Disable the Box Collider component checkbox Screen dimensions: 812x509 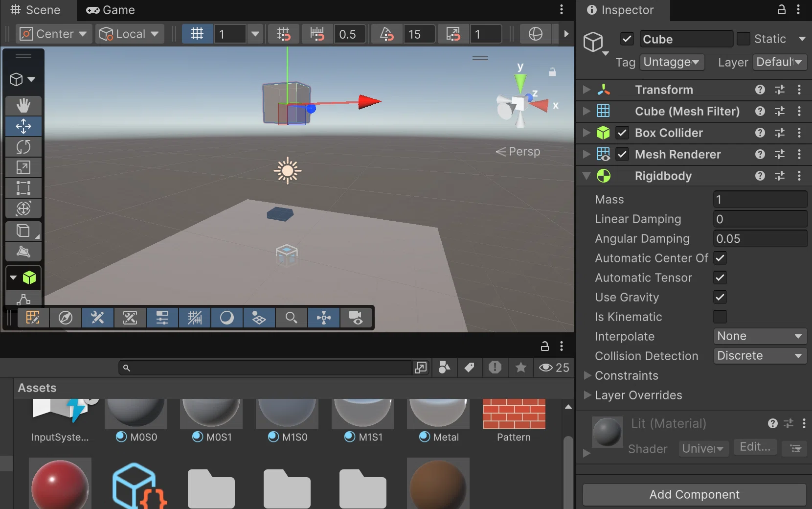pos(622,133)
